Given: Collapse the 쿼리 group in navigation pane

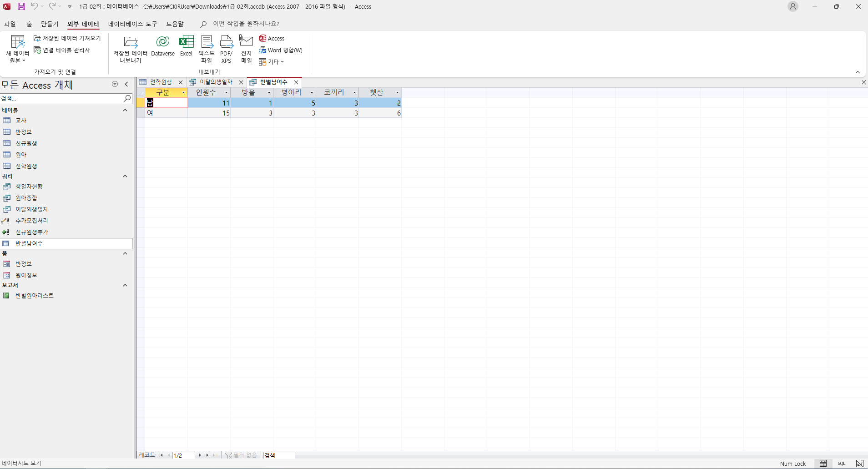Looking at the screenshot, I should (125, 176).
